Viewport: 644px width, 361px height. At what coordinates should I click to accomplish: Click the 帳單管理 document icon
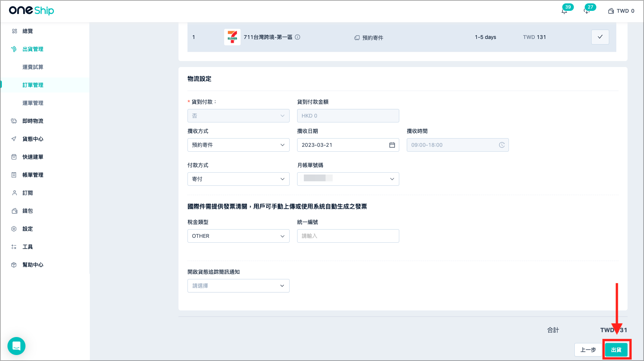click(x=14, y=175)
